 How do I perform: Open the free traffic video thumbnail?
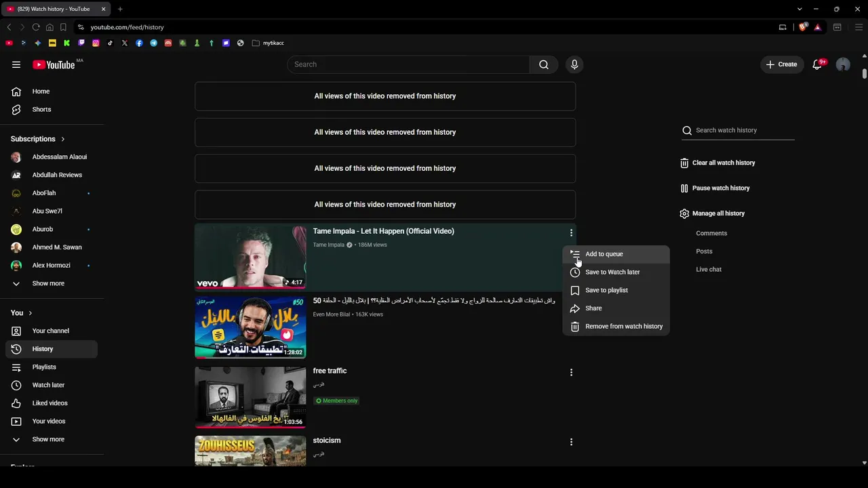click(250, 397)
